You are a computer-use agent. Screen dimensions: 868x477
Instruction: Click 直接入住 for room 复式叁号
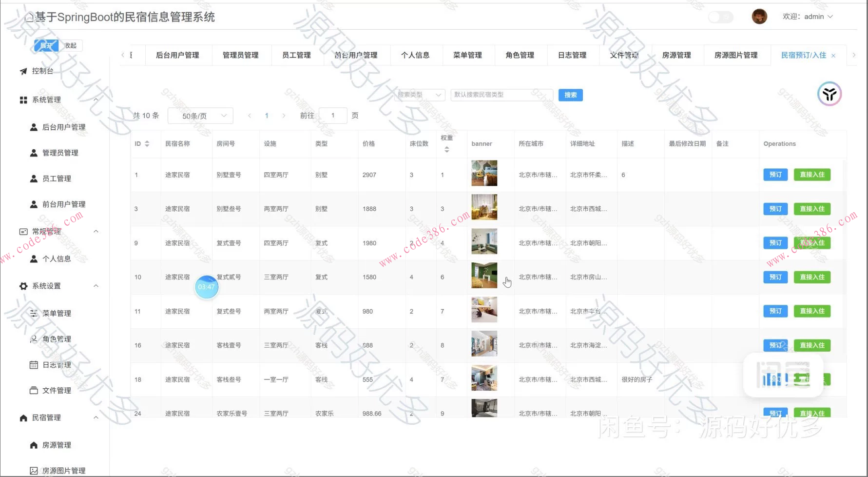(812, 311)
